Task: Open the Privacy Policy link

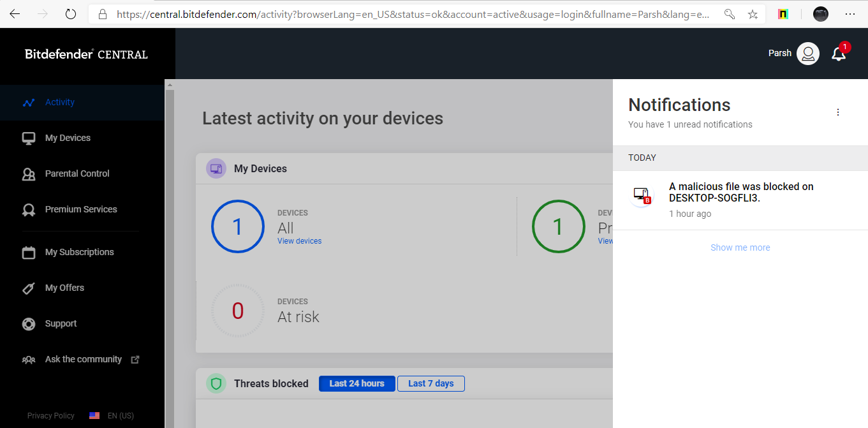Action: click(x=51, y=416)
